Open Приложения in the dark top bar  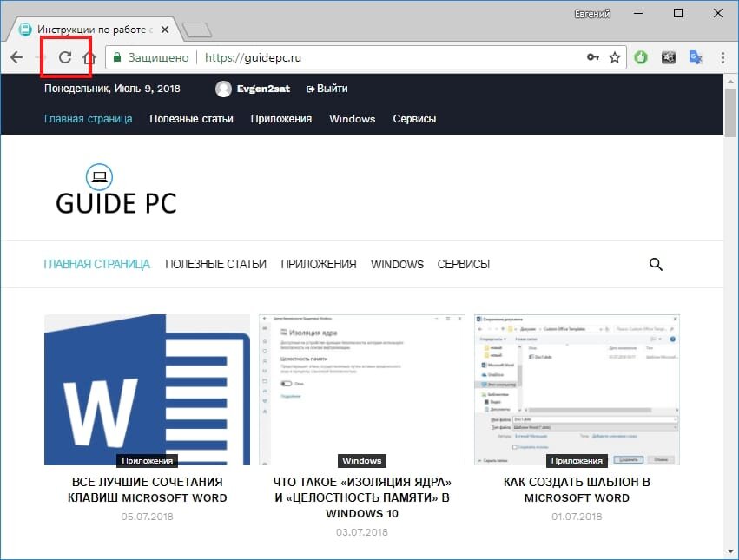(280, 119)
